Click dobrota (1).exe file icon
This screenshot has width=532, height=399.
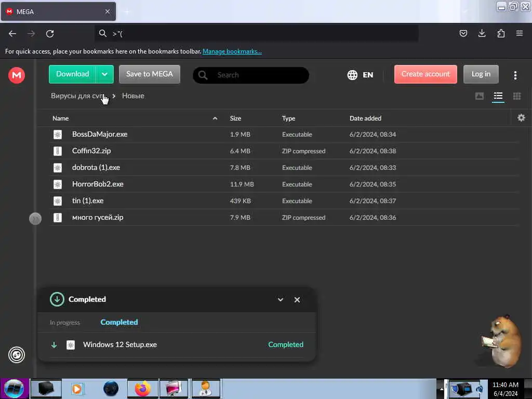58,168
